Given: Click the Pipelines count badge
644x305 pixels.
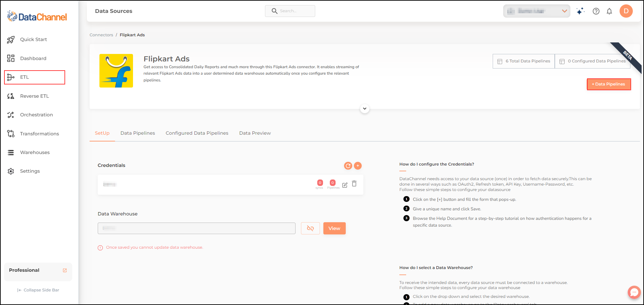Looking at the screenshot, I should click(x=333, y=183).
